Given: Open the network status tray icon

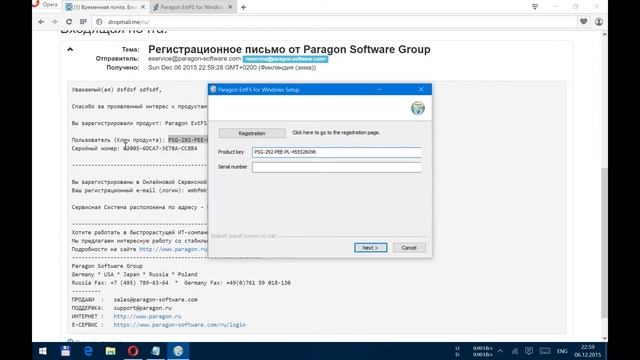Looking at the screenshot, I should click(515, 351).
